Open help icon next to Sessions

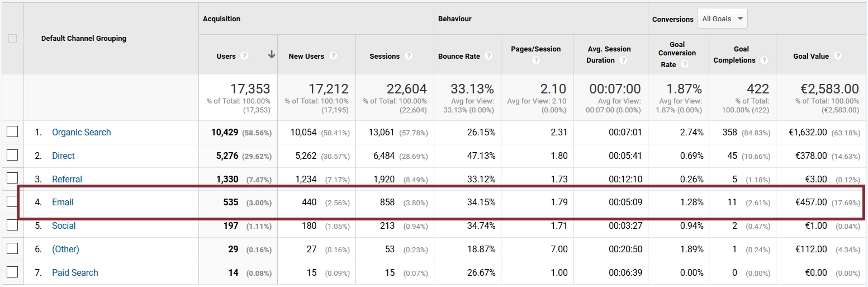coord(409,56)
